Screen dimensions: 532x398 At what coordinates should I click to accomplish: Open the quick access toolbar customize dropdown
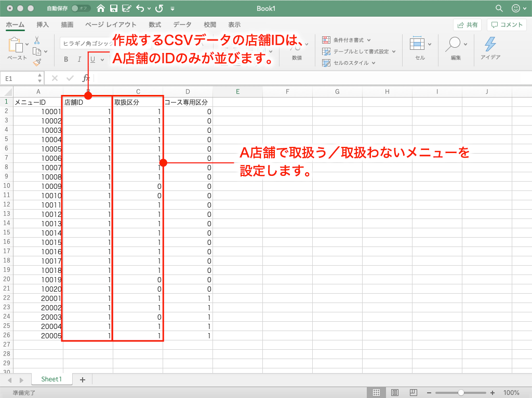point(172,9)
